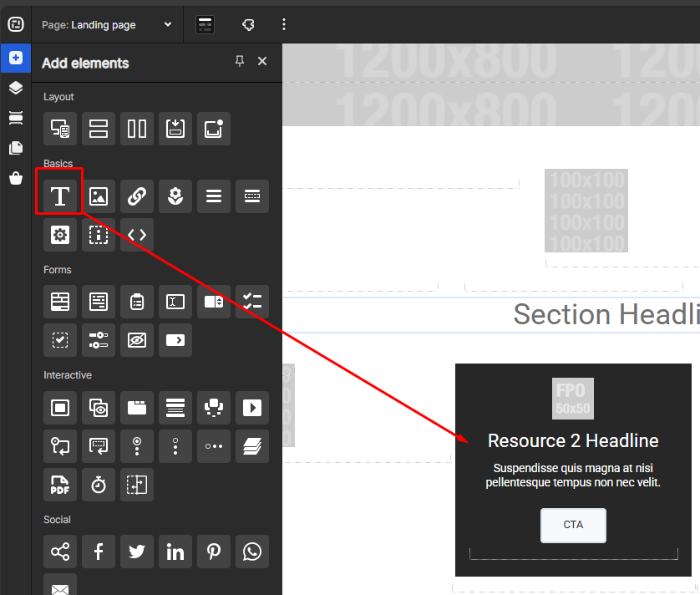Add the text-lines form element
This screenshot has width=700, height=595.
(99, 302)
